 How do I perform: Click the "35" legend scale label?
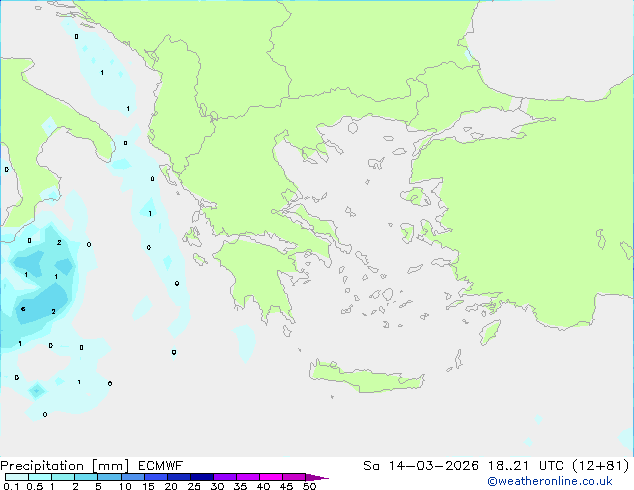pyautogui.click(x=240, y=486)
